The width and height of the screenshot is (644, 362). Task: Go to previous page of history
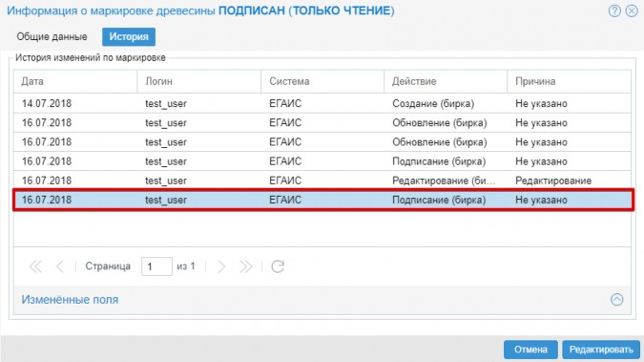tap(59, 266)
